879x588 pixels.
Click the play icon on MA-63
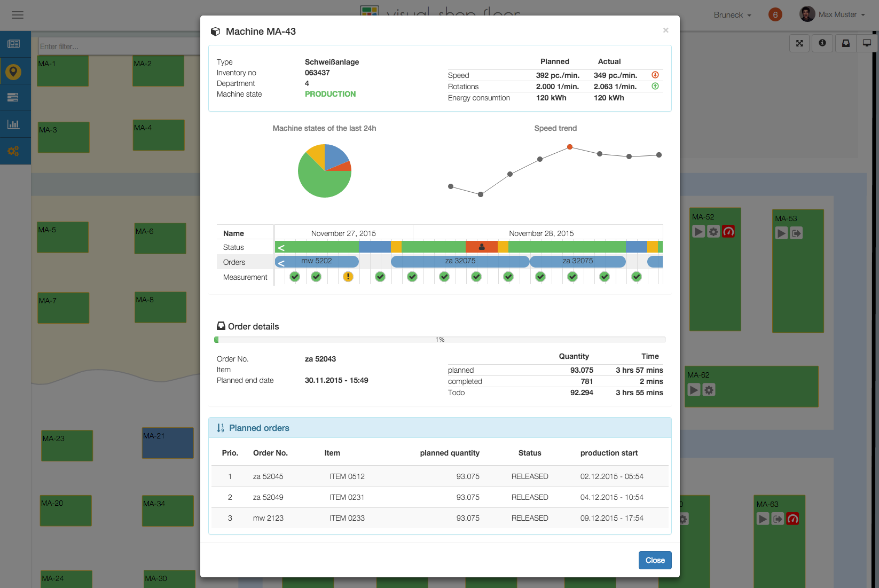763,519
